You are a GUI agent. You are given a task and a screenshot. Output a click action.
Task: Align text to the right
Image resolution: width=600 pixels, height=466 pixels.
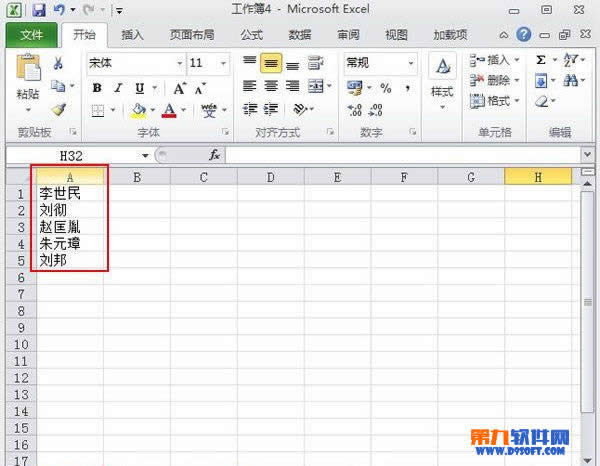click(x=293, y=86)
